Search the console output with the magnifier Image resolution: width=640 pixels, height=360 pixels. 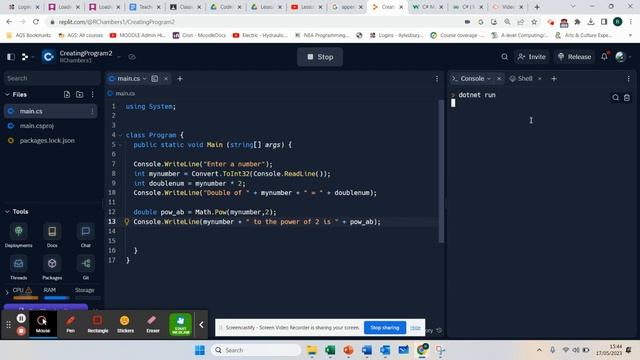click(x=615, y=98)
